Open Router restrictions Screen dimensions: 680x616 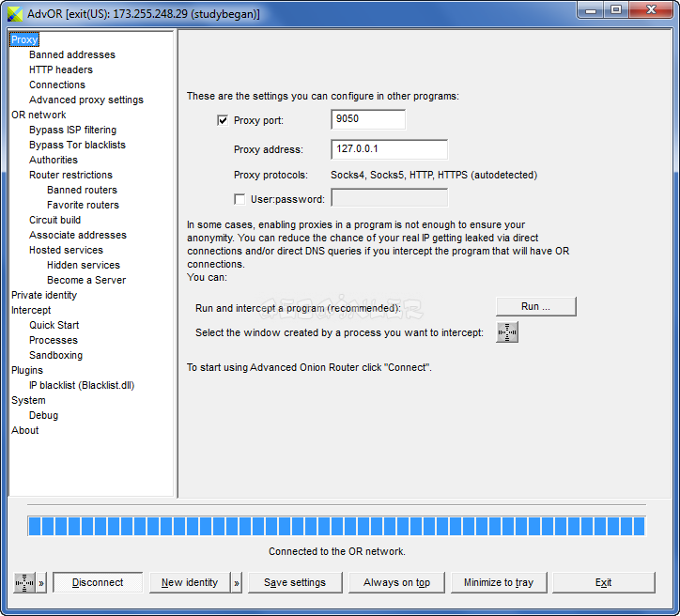[x=70, y=175]
